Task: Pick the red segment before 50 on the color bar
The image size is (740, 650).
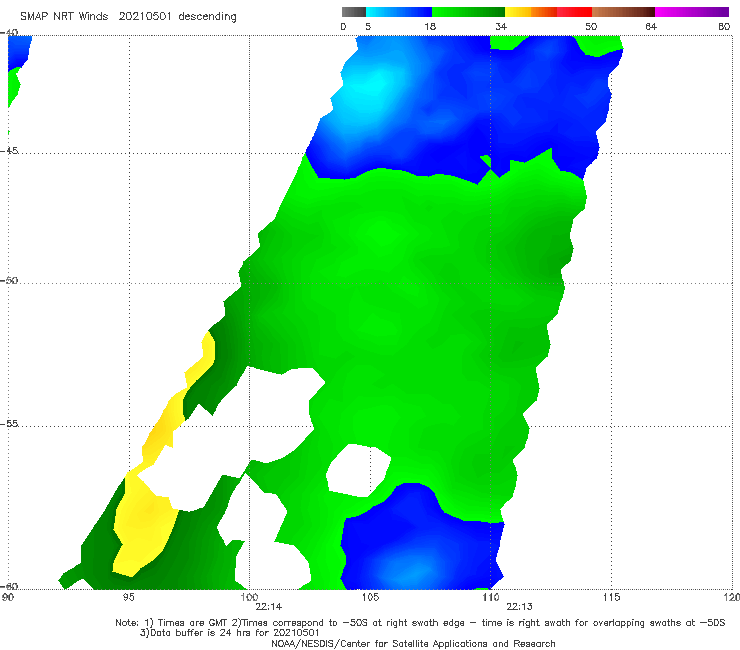Action: 574,12
